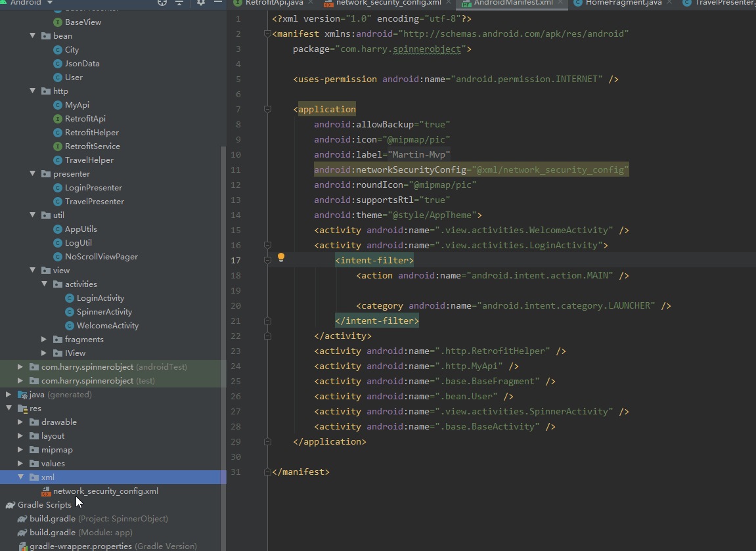Expand the IView folder
The height and width of the screenshot is (551, 756).
click(x=45, y=353)
